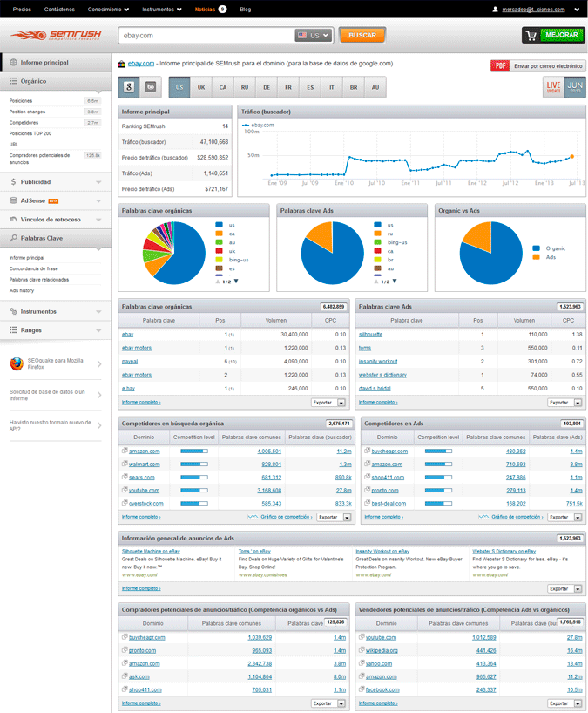Open external link icon for buycheapr.com in Ads competitors
Viewport: 588px width, 713px height.
367,451
